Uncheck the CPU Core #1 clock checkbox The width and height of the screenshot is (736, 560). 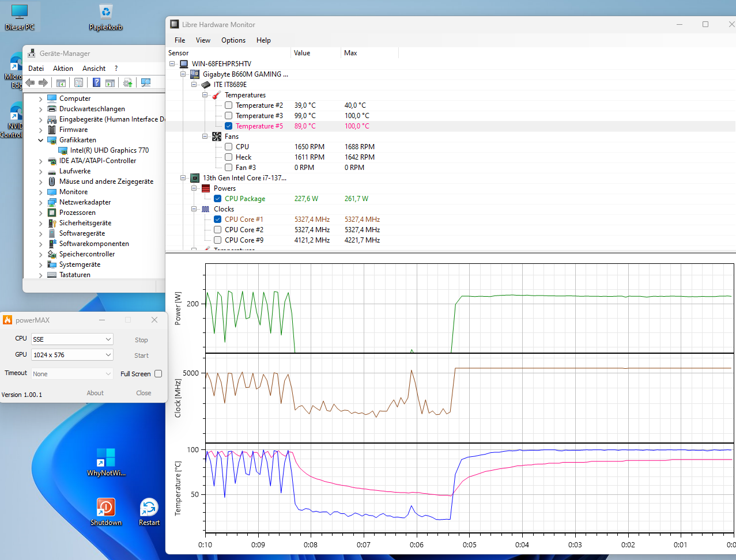coord(217,220)
